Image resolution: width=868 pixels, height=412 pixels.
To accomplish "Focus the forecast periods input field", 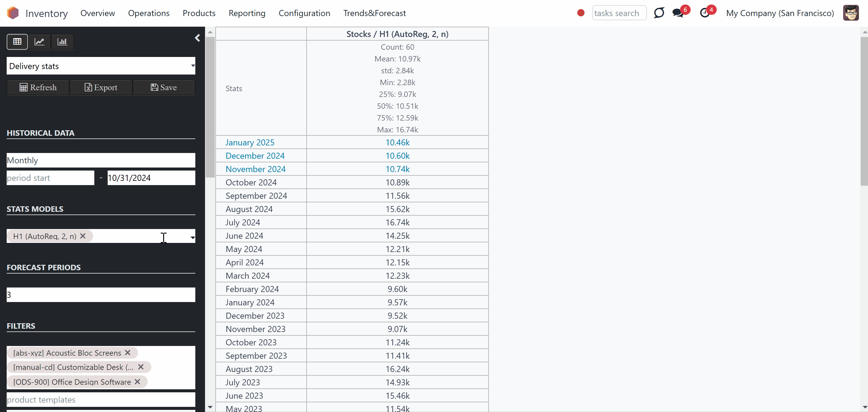I will click(x=101, y=295).
